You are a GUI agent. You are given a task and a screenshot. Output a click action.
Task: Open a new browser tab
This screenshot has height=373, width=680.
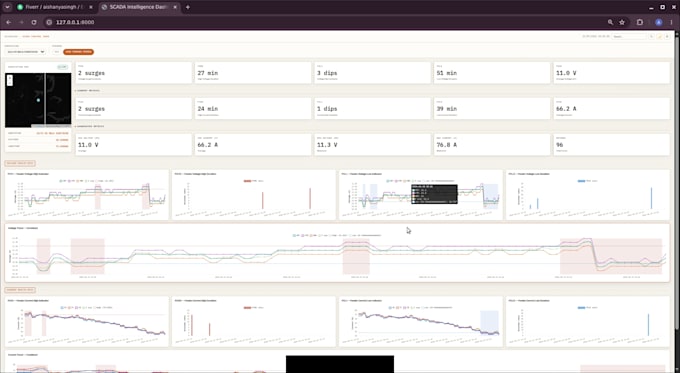pyautogui.click(x=188, y=7)
